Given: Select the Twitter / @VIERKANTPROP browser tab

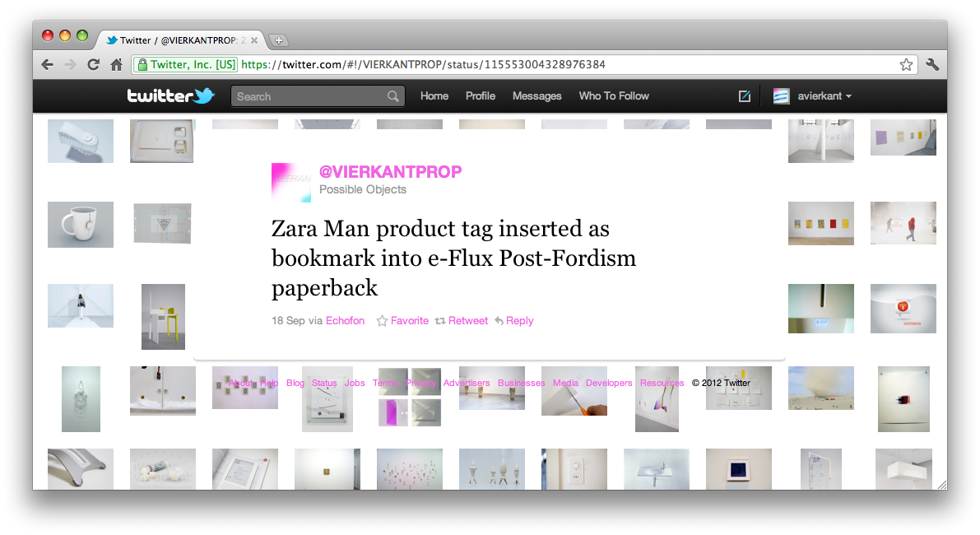Looking at the screenshot, I should point(179,40).
